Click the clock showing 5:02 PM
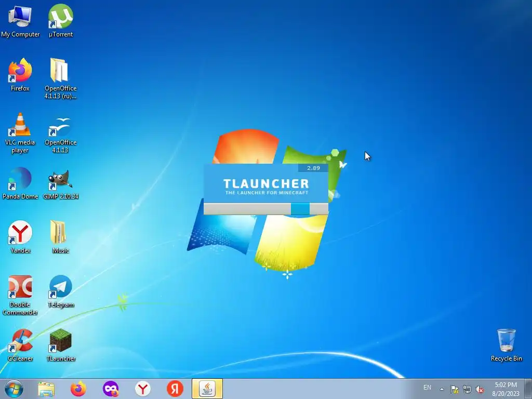The height and width of the screenshot is (399, 532). [506, 389]
